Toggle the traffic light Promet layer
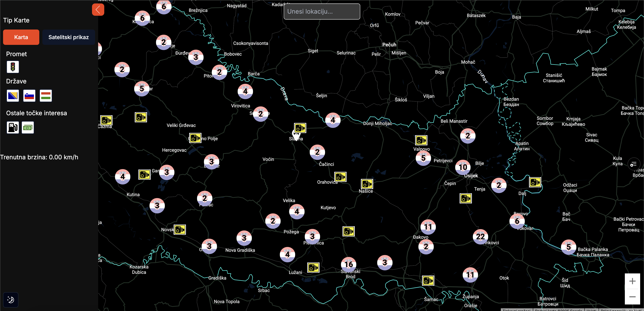 click(x=13, y=67)
